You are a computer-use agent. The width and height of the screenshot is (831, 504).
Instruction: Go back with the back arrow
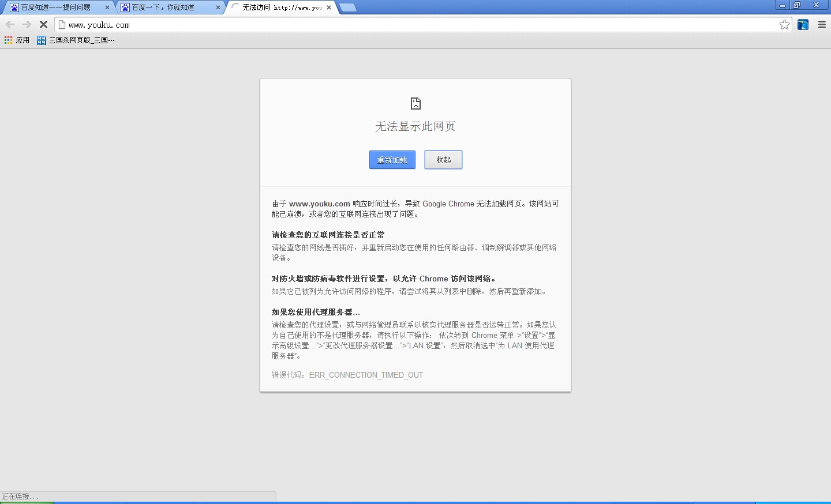10,24
